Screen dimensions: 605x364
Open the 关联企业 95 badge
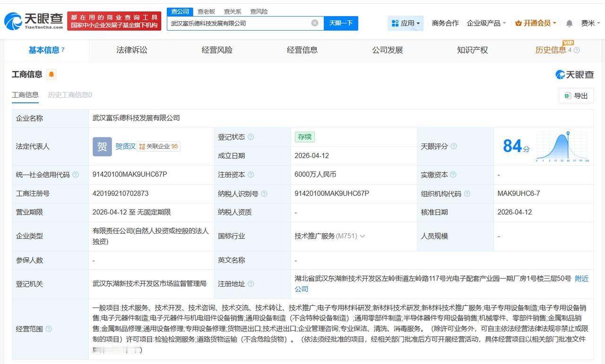click(158, 146)
